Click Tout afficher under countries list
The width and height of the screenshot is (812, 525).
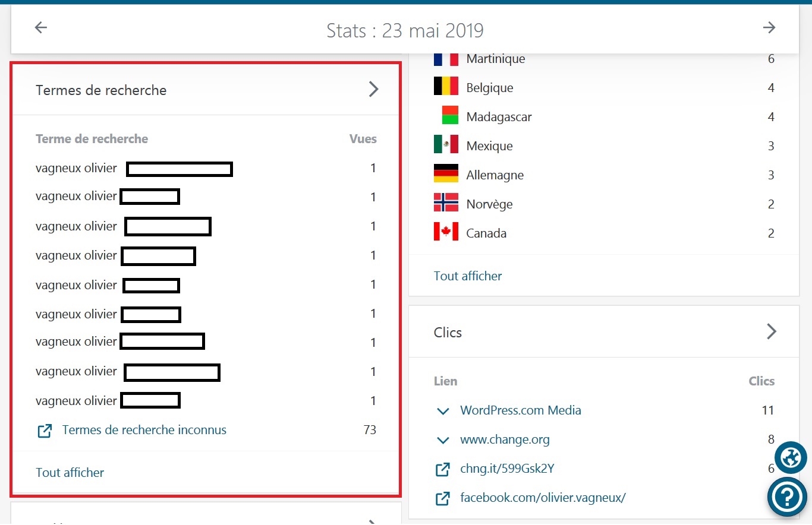(468, 276)
